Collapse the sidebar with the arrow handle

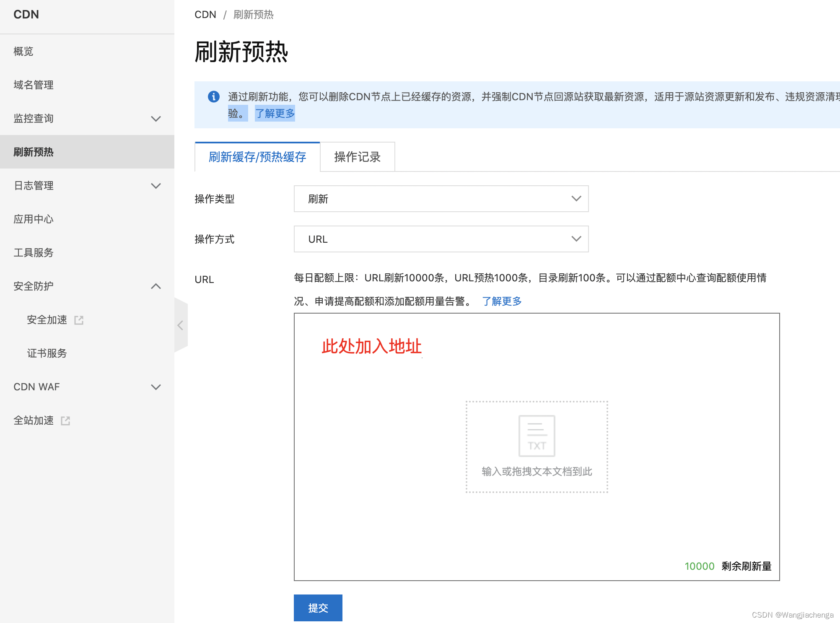(181, 325)
